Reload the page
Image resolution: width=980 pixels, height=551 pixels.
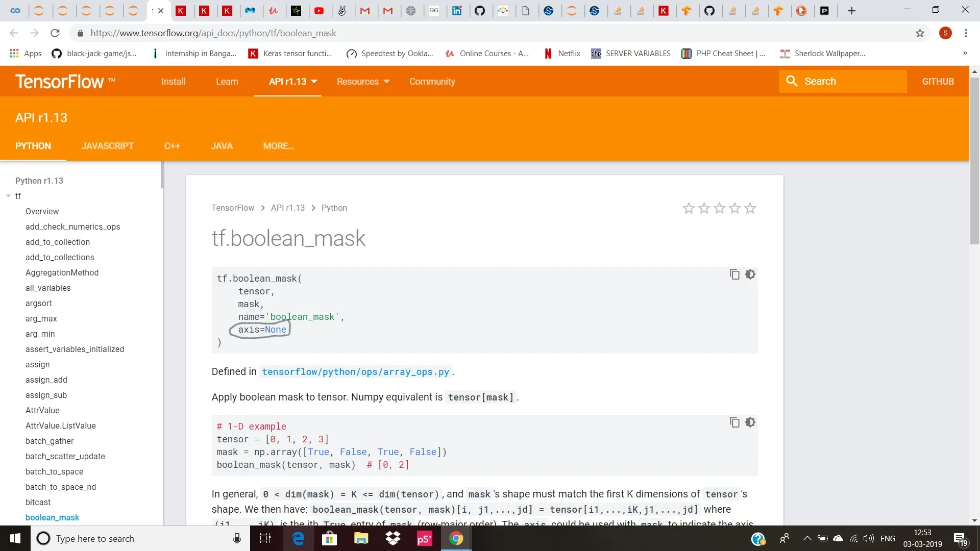click(55, 33)
